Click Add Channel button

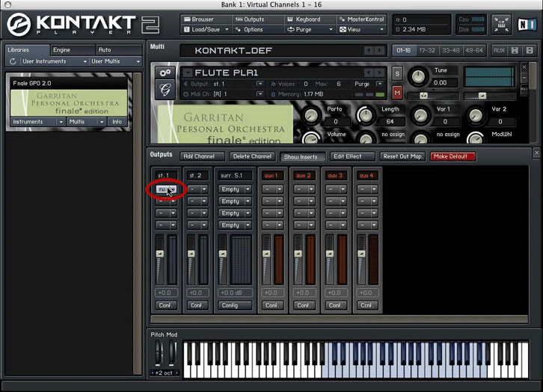(x=202, y=156)
